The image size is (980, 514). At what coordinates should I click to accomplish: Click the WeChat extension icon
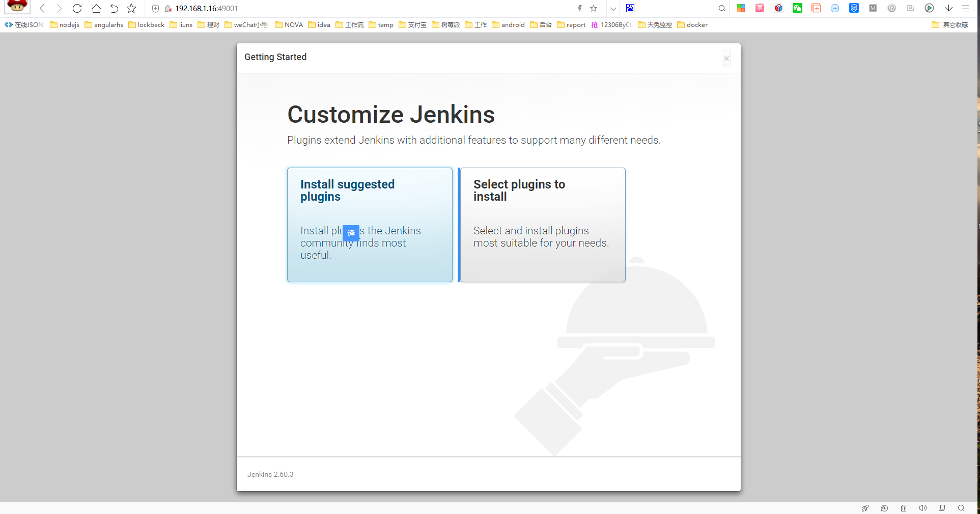tap(797, 8)
